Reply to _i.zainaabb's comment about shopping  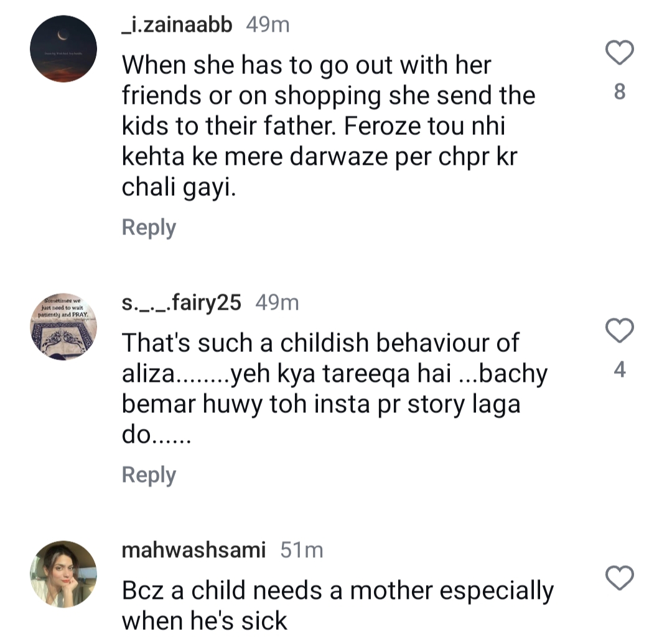[x=148, y=227]
